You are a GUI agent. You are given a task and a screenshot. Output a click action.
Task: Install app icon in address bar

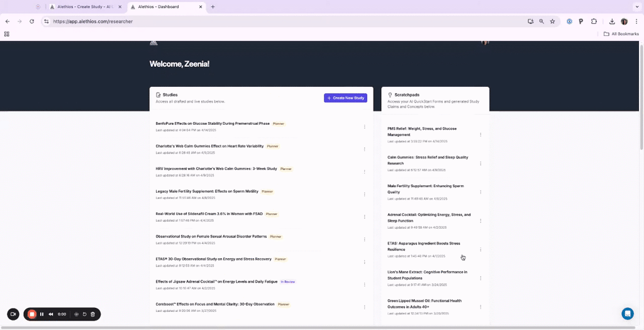tap(531, 21)
